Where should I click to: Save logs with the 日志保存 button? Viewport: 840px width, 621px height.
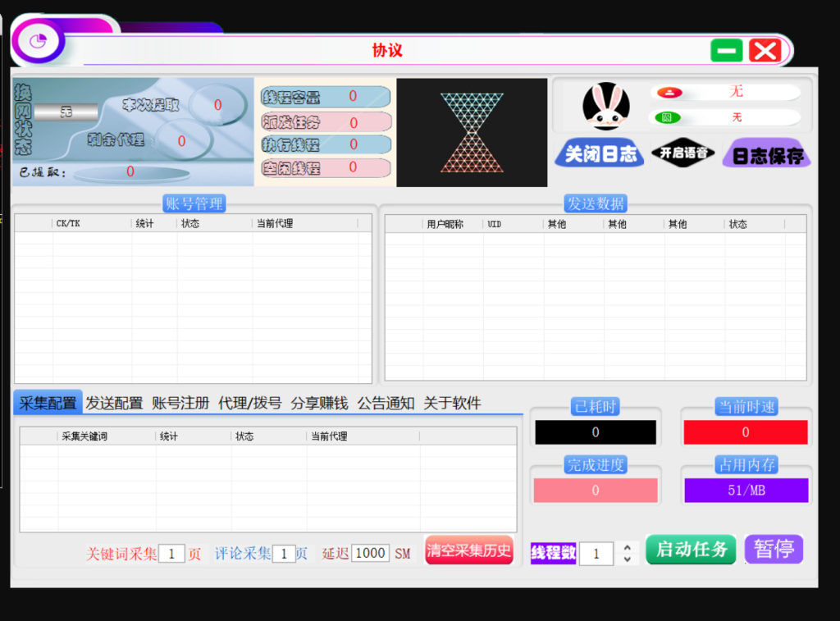tap(767, 155)
